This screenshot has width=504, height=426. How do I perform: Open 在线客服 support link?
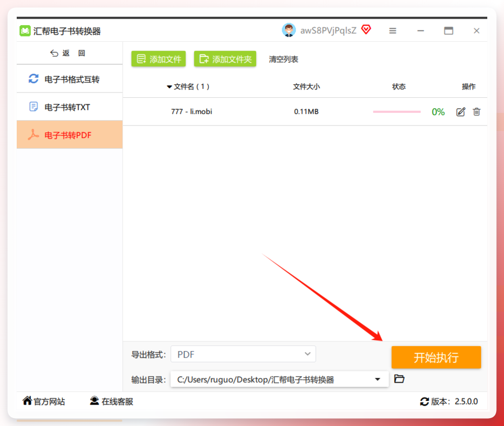(x=117, y=401)
